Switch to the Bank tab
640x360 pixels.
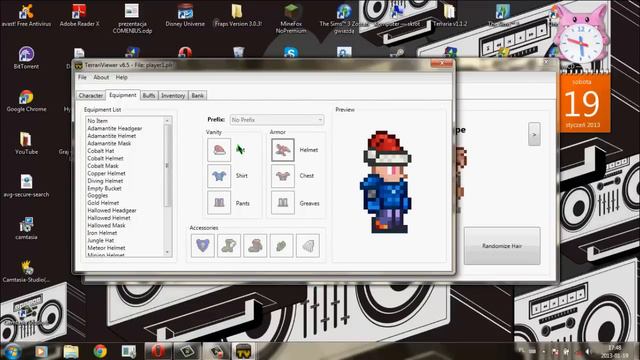click(x=198, y=95)
